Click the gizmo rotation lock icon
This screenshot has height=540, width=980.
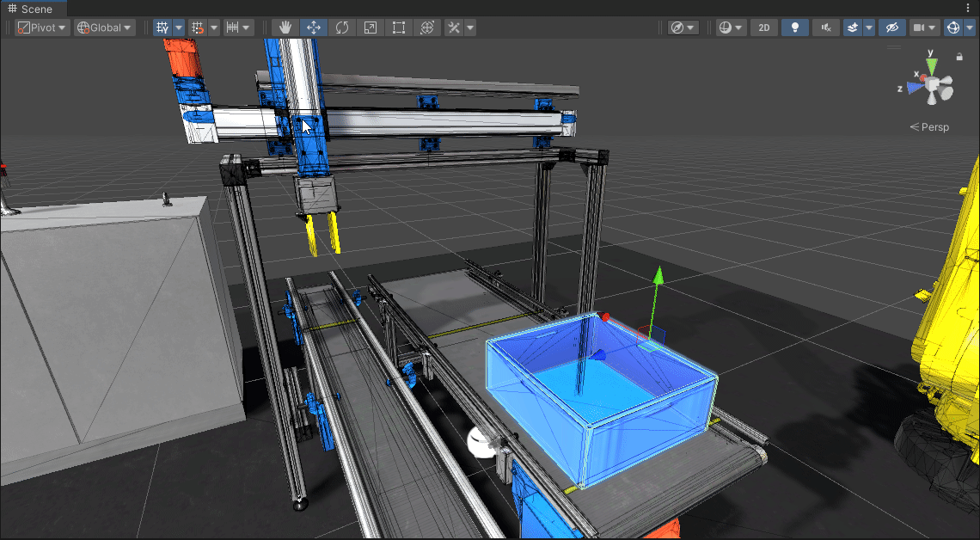click(x=959, y=58)
